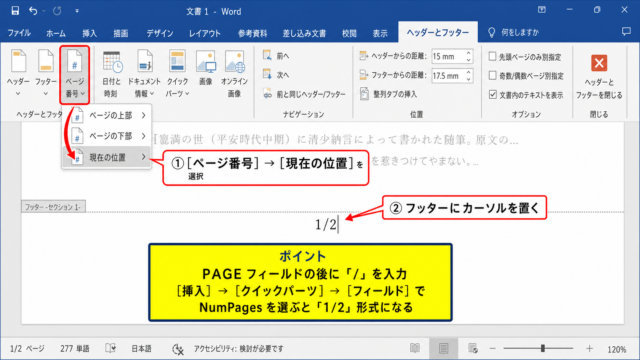
Task: Click 前と同じヘッダー/フッター link to previous
Action: click(304, 94)
